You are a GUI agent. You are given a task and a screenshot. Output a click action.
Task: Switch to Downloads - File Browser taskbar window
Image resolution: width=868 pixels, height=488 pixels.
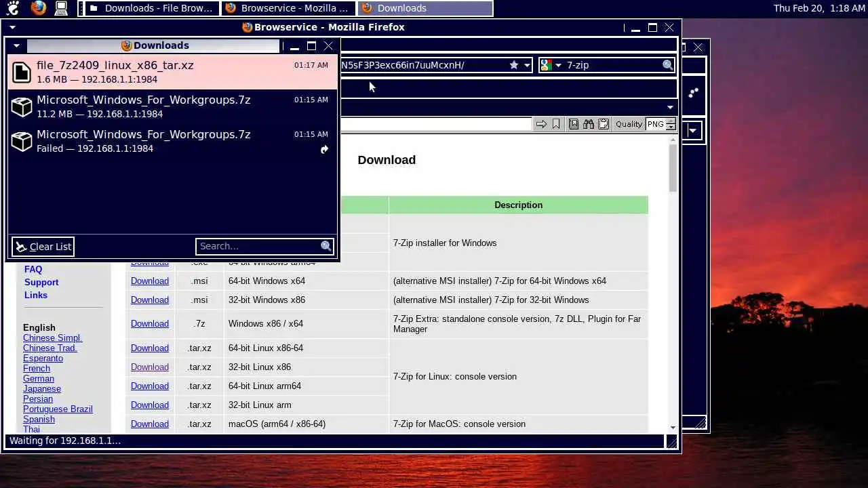click(153, 8)
